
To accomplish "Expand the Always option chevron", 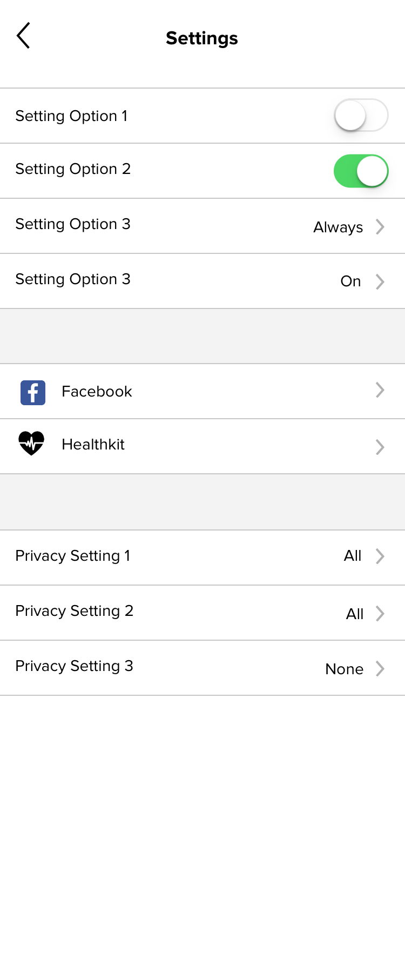I will click(x=380, y=226).
